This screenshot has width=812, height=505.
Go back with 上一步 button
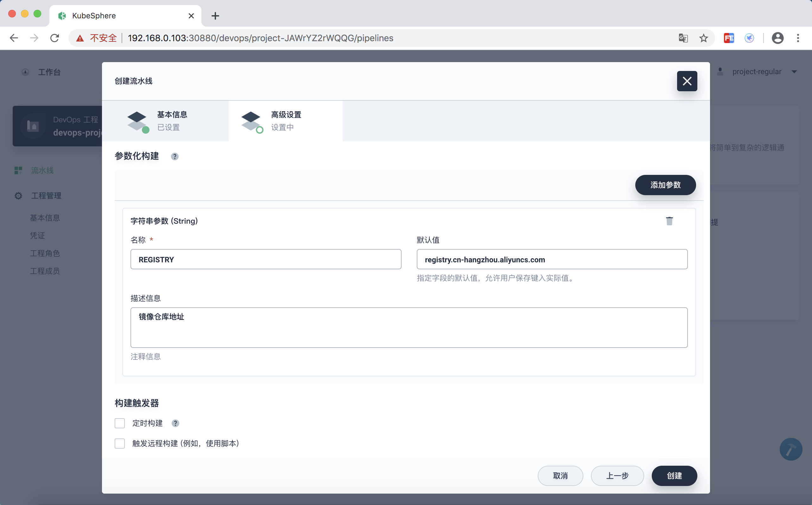click(x=617, y=476)
